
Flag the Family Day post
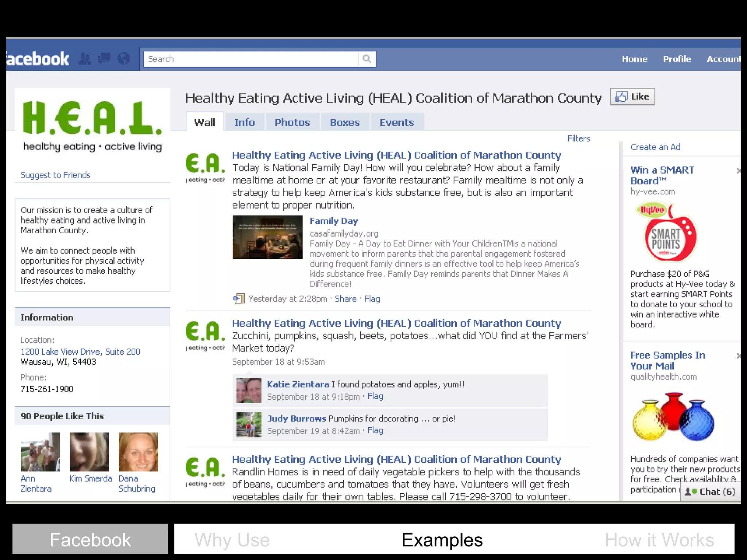[372, 299]
